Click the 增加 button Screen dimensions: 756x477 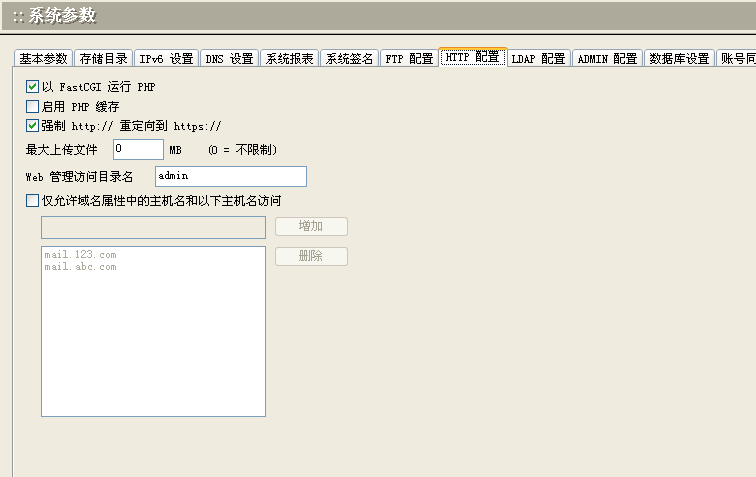[311, 227]
